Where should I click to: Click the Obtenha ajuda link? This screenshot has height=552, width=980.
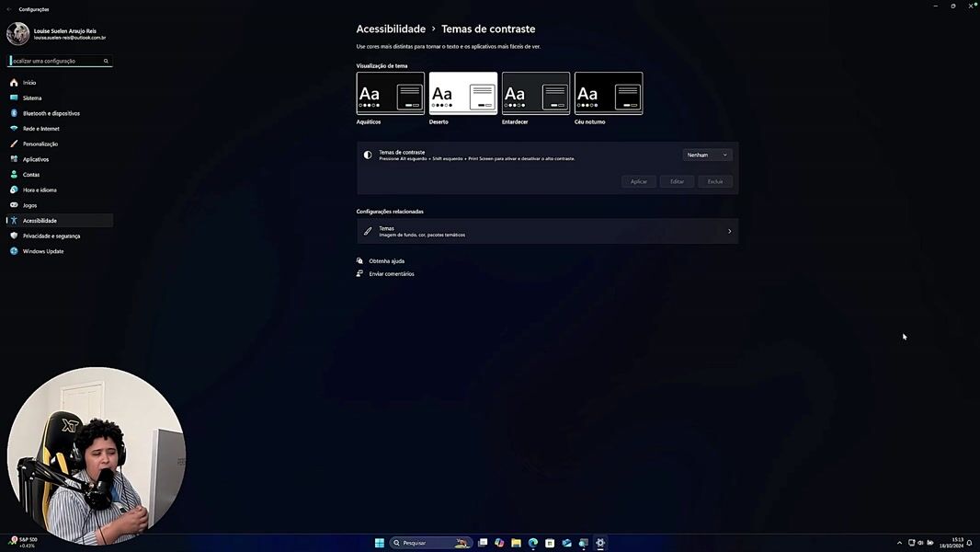point(386,261)
